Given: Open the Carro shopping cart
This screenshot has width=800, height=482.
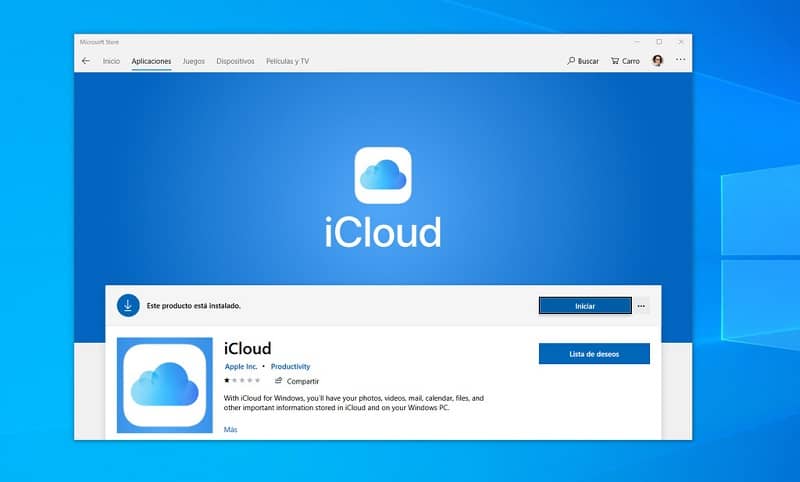Looking at the screenshot, I should tap(625, 61).
